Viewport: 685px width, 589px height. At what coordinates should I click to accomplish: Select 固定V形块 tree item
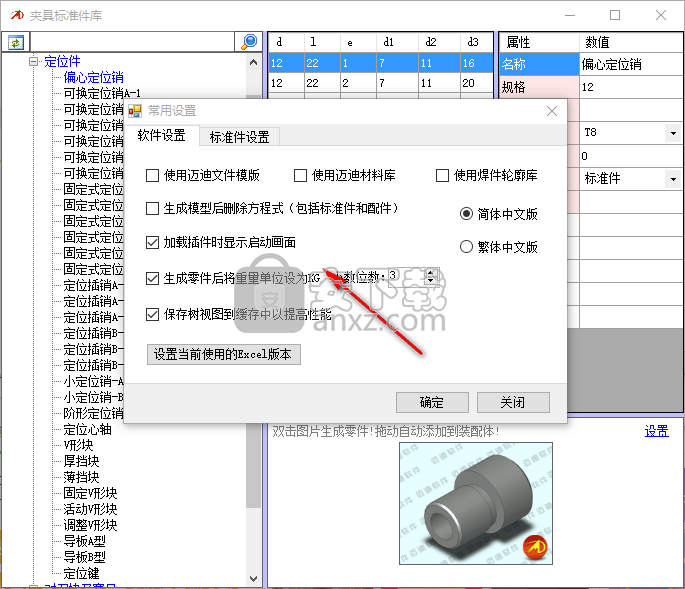click(x=90, y=493)
